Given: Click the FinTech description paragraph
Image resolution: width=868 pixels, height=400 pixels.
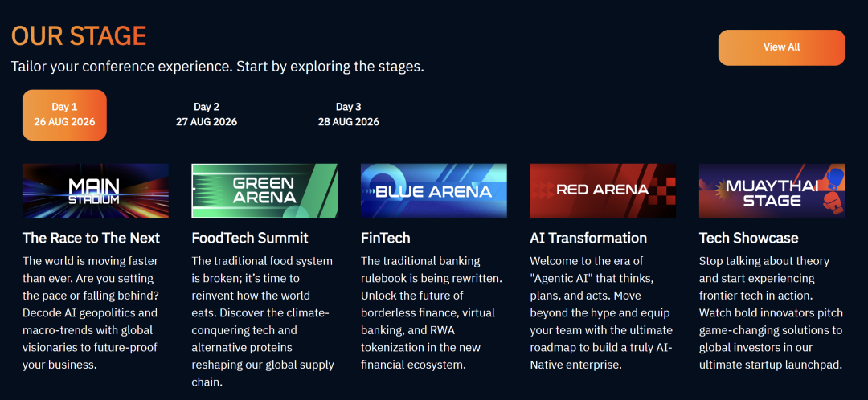Looking at the screenshot, I should [432, 312].
